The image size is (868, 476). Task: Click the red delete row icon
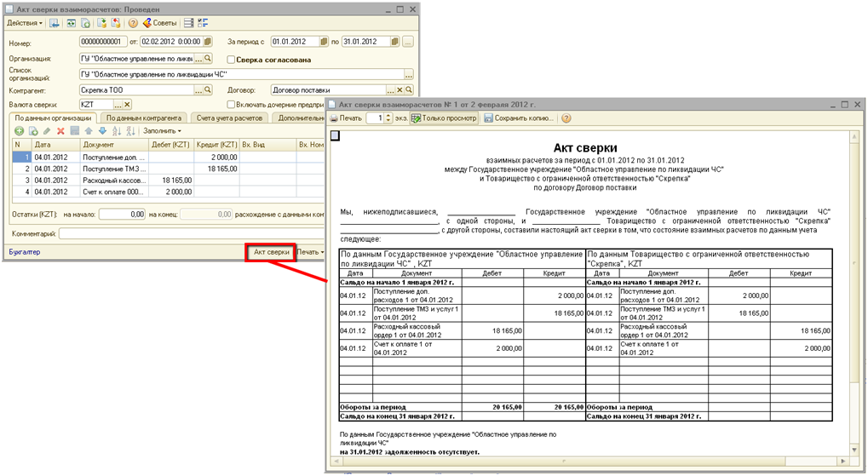(x=60, y=131)
